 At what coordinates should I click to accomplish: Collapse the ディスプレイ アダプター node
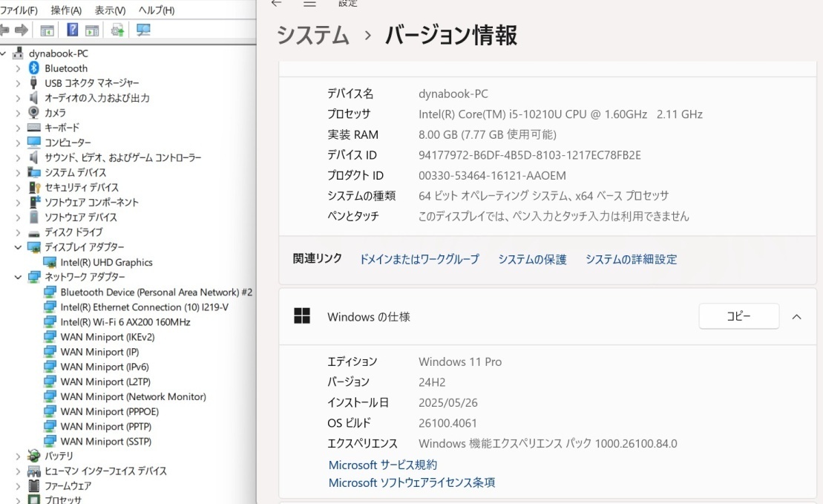click(18, 247)
